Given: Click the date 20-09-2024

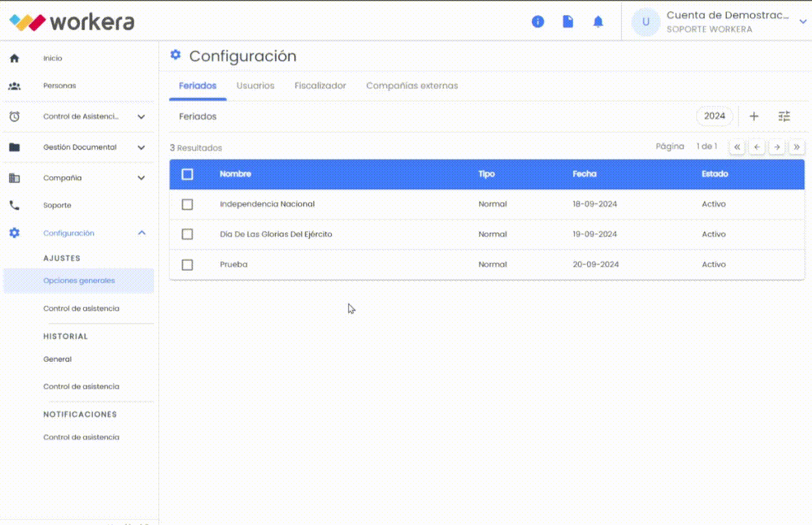Looking at the screenshot, I should point(596,264).
